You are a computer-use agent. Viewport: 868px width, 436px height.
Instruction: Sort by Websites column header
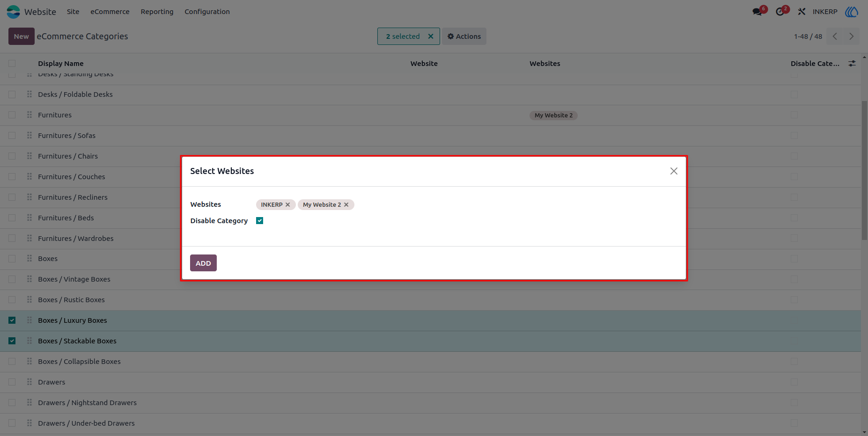coord(545,64)
